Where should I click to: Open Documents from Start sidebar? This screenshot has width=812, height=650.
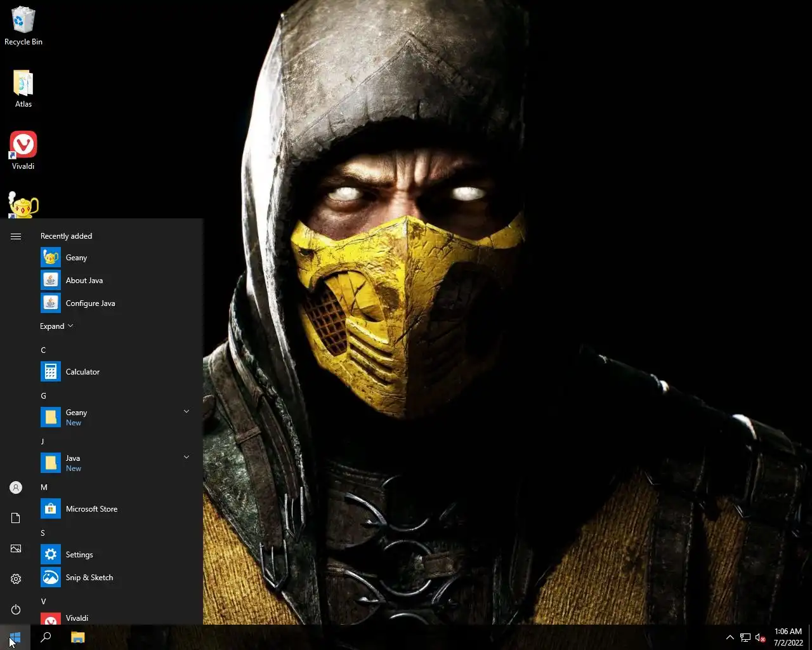click(16, 518)
